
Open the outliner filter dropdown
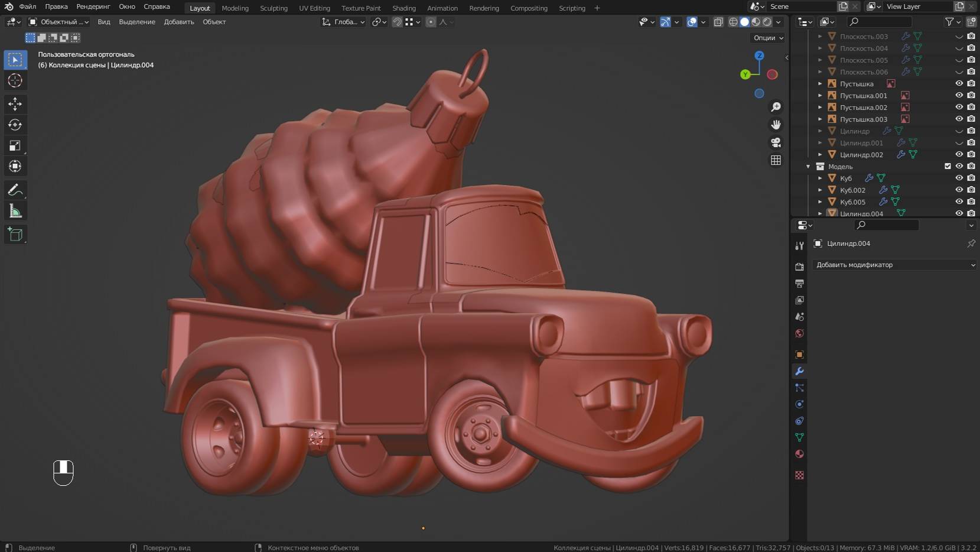(x=952, y=22)
